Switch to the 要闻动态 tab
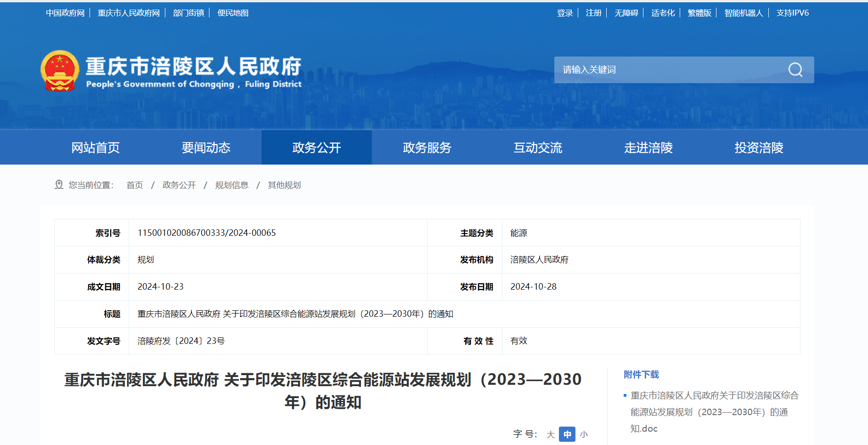Image resolution: width=868 pixels, height=445 pixels. (206, 148)
